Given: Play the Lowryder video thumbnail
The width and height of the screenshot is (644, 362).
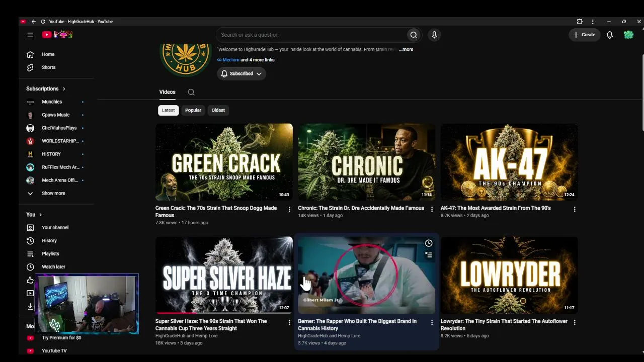Looking at the screenshot, I should pos(509,275).
